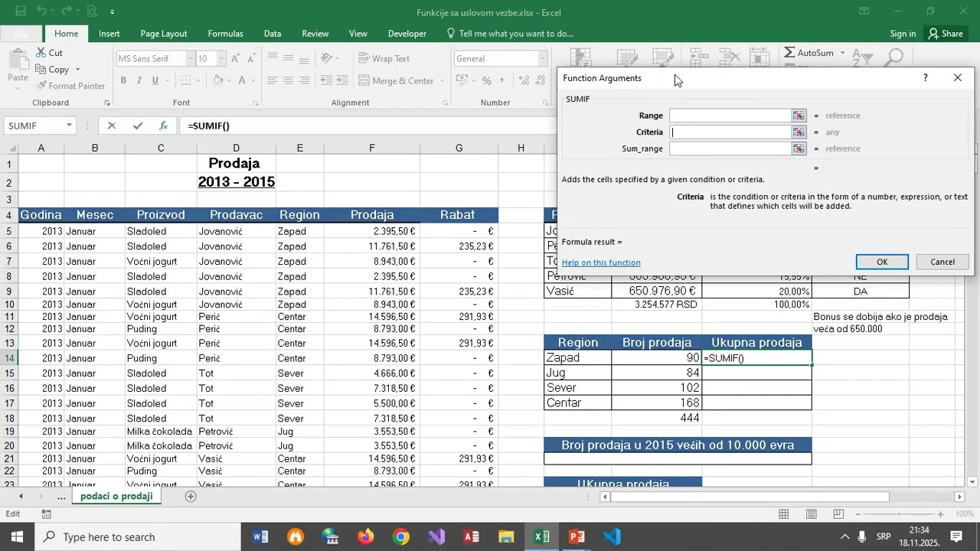Viewport: 980px width, 551px height.
Task: Open Help on this function link
Action: click(x=601, y=262)
